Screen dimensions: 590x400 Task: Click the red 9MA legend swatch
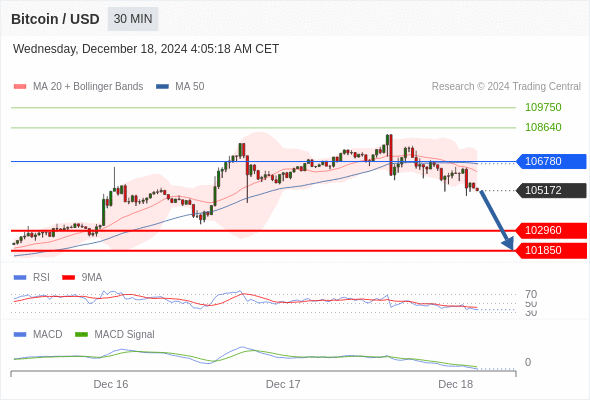[68, 278]
